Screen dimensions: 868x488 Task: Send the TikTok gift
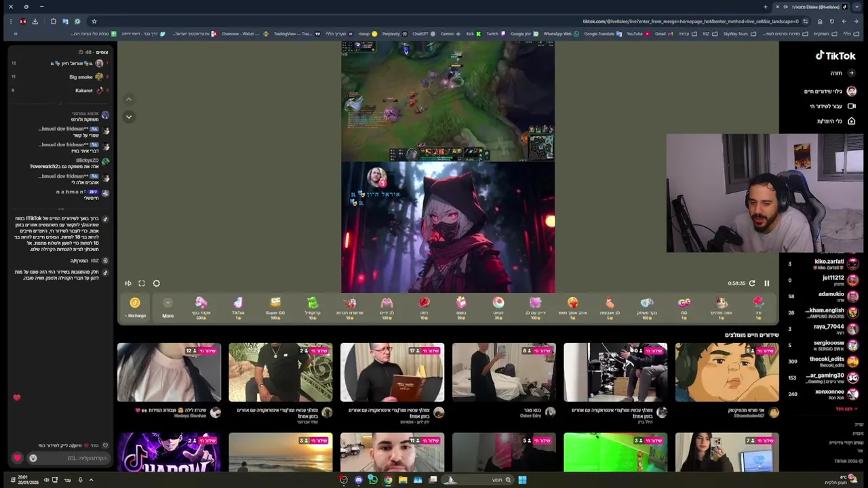(238, 308)
